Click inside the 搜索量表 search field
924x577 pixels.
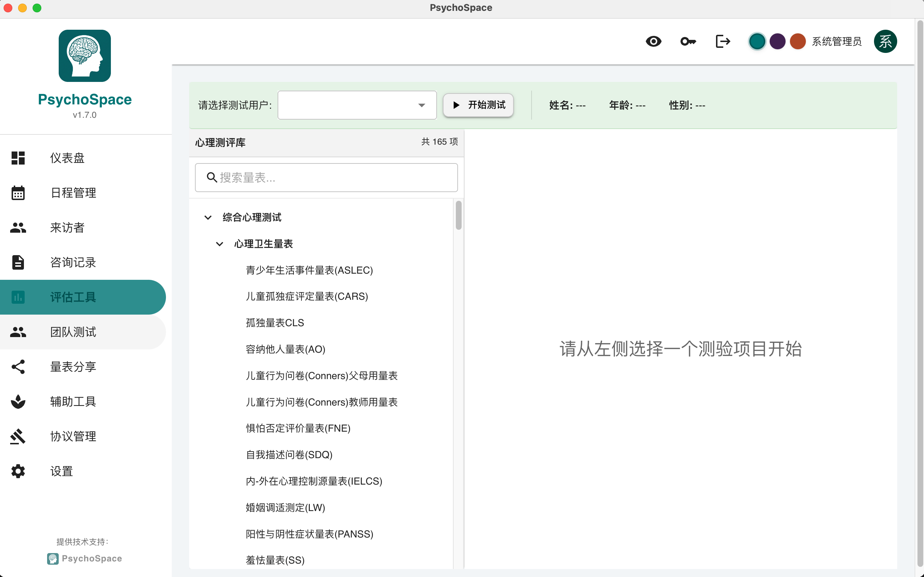326,177
